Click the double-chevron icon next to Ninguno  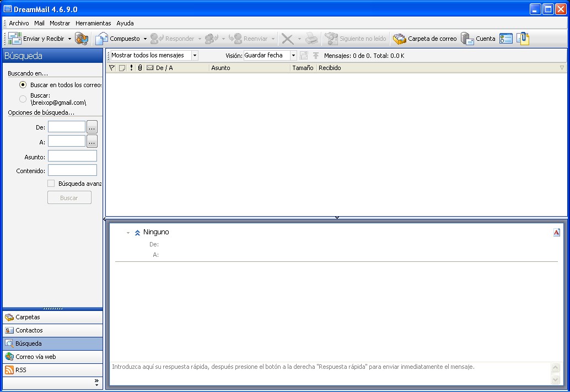point(137,233)
